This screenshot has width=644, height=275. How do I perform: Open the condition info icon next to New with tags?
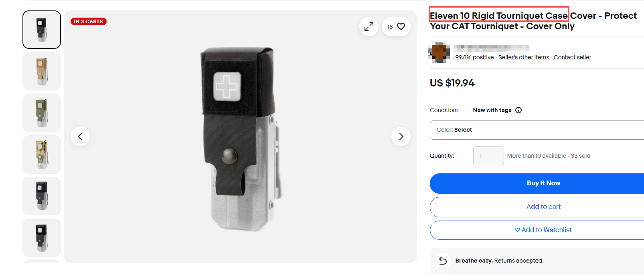tap(518, 110)
